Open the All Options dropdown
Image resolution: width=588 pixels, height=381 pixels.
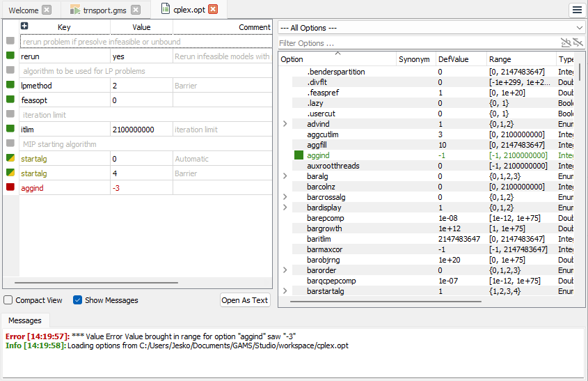pyautogui.click(x=431, y=27)
